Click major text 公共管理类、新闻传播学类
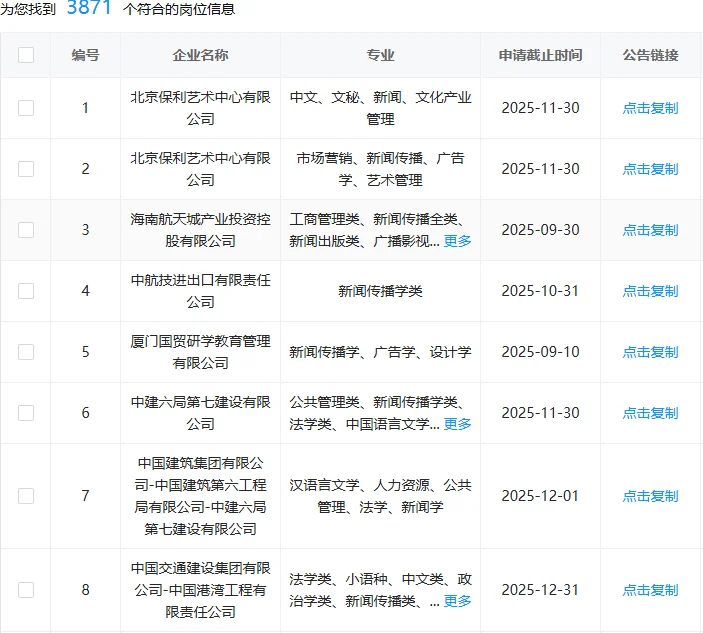The image size is (703, 633). [377, 402]
